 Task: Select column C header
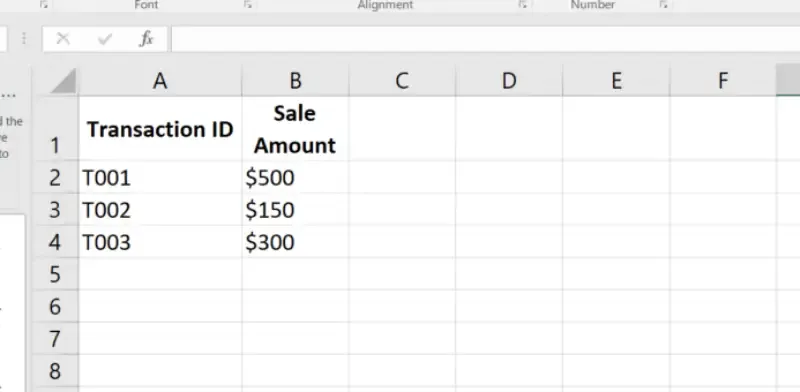(402, 81)
